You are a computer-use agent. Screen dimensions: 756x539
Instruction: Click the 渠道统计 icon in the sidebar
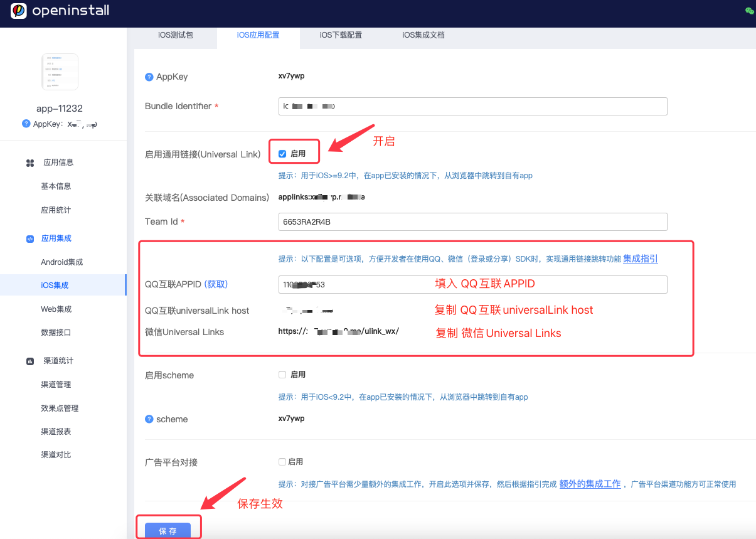point(30,361)
